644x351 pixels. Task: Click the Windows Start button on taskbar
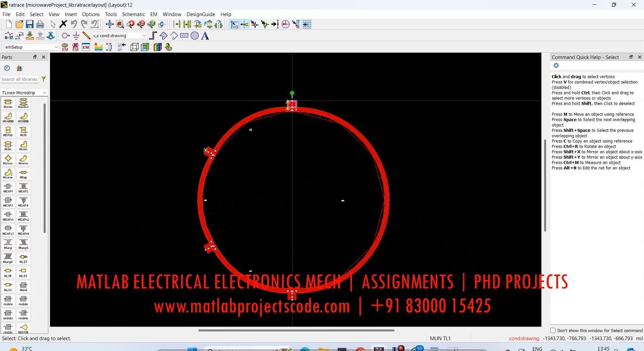192,350
